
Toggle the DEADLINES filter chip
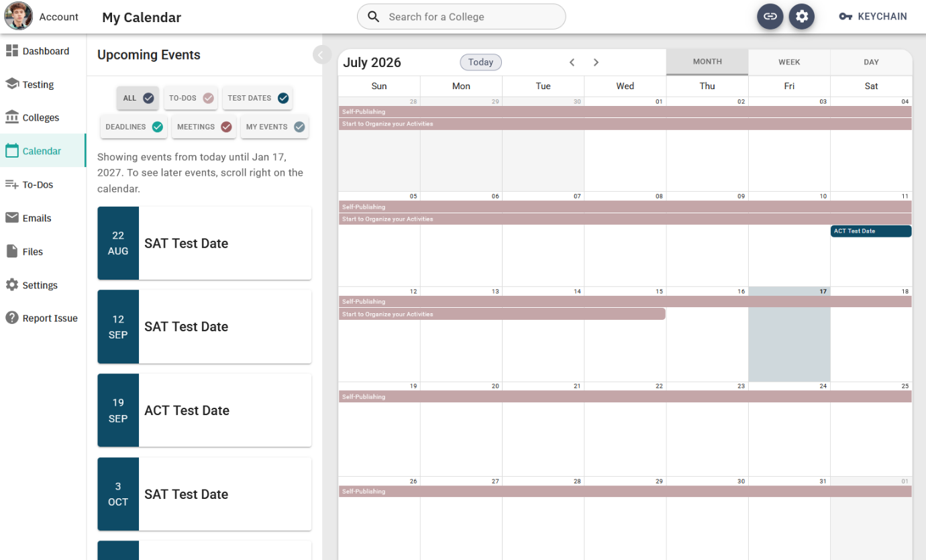tap(134, 127)
